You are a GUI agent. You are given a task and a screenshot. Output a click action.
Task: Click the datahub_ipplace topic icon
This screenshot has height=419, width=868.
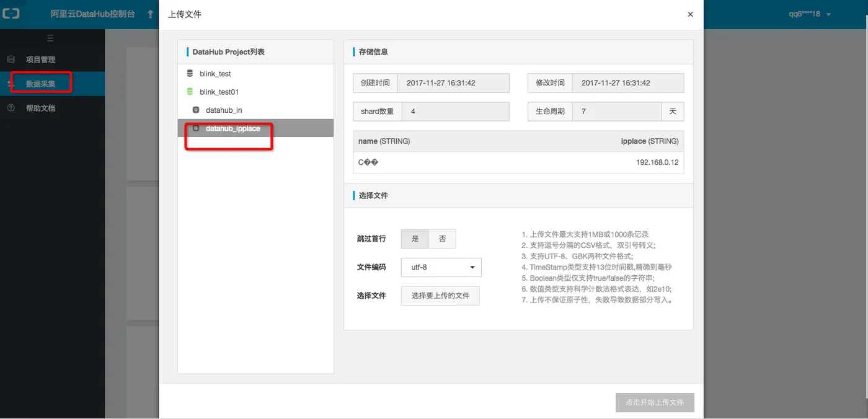click(196, 128)
